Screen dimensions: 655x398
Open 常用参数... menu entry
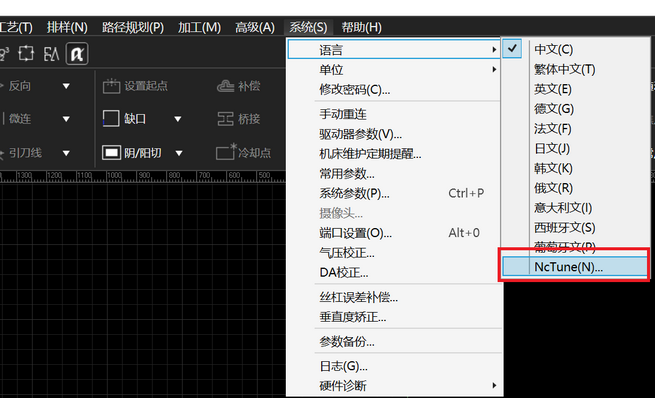[394, 173]
